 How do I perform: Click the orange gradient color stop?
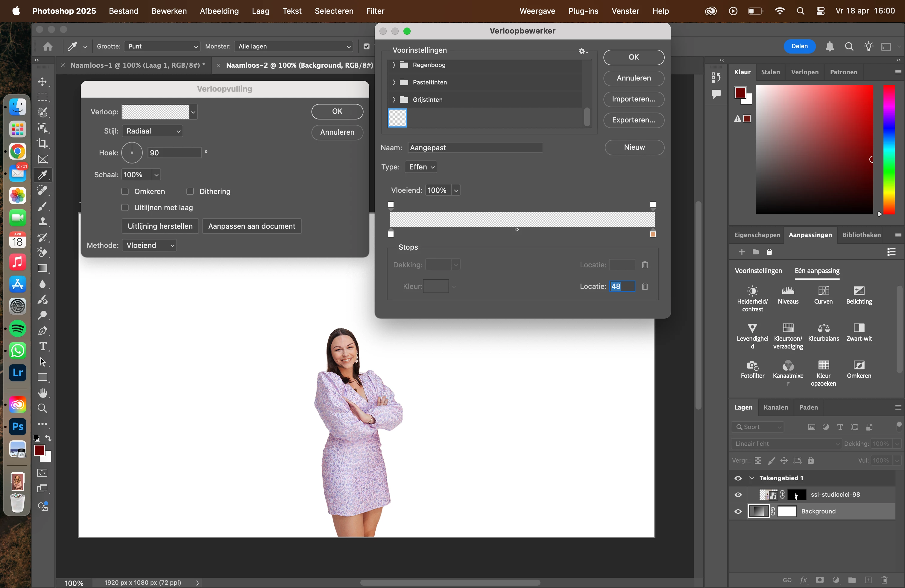[x=653, y=234]
